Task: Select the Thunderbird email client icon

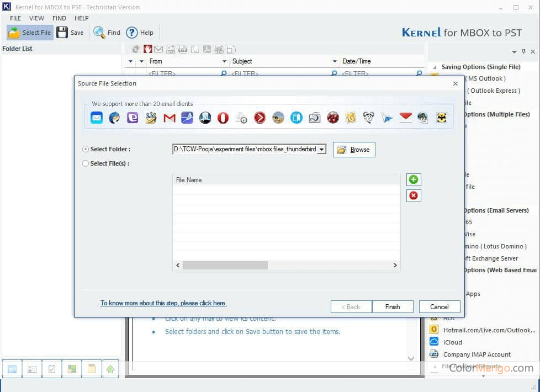Action: coord(115,118)
